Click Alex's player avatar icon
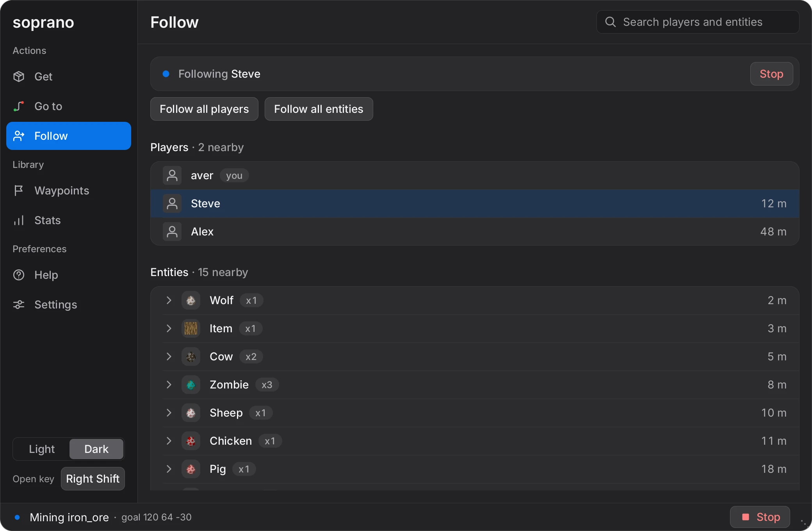This screenshot has width=812, height=531. 172,232
